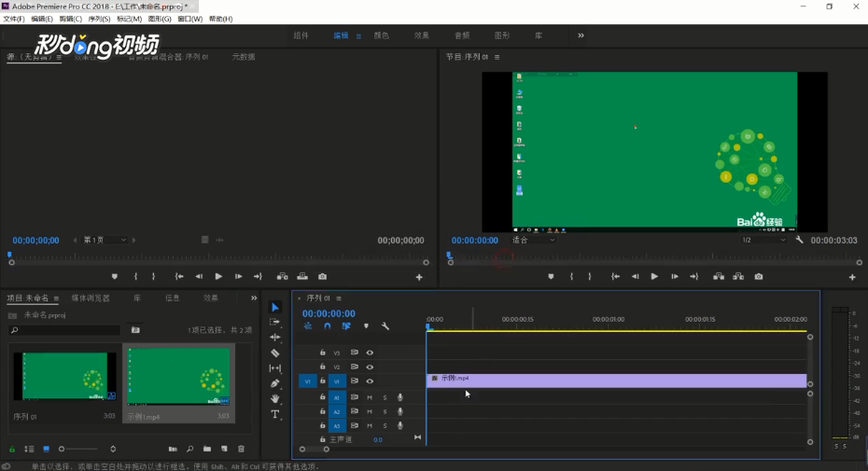Step forward one frame in Program monitor

pos(674,276)
